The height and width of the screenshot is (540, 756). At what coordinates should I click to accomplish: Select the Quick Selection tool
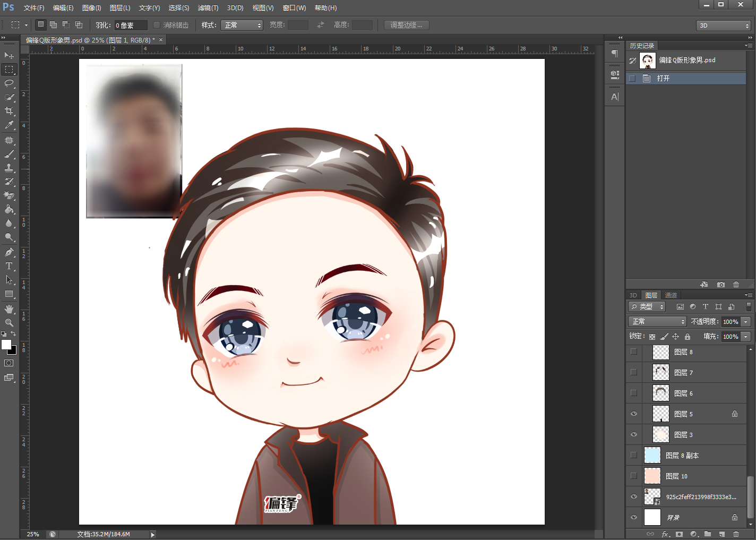click(9, 97)
